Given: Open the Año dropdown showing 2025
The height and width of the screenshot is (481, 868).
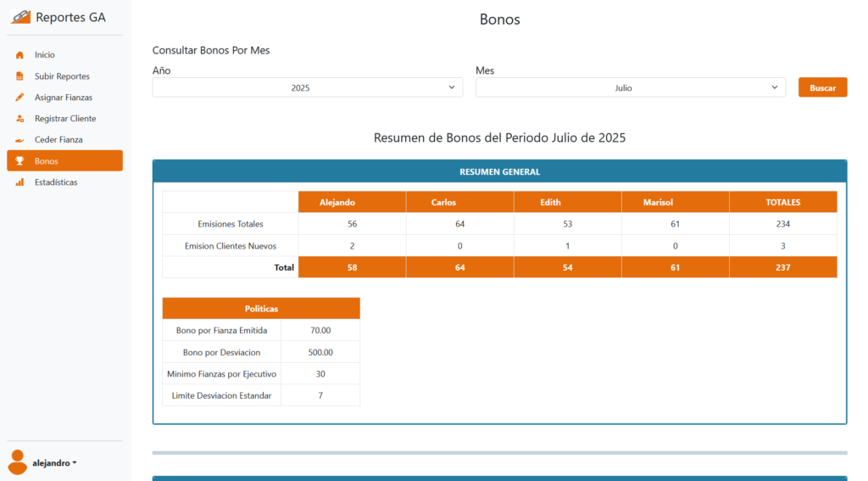Looking at the screenshot, I should (308, 87).
